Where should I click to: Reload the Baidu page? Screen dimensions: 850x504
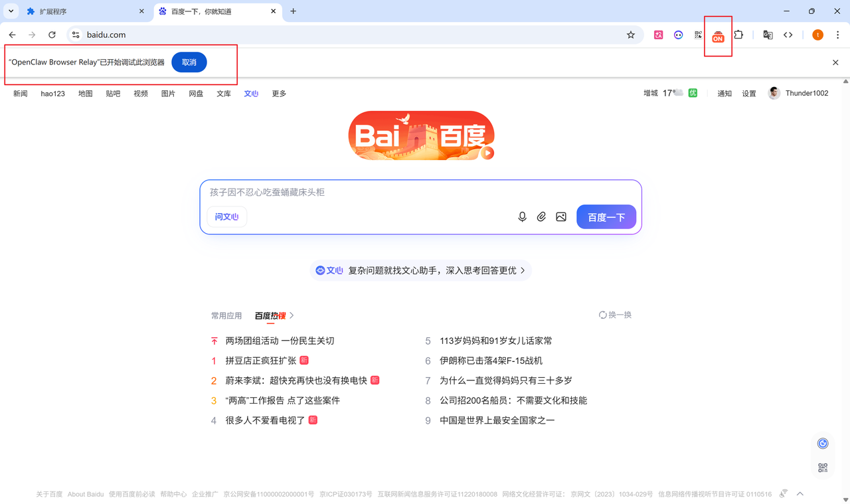tap(52, 35)
